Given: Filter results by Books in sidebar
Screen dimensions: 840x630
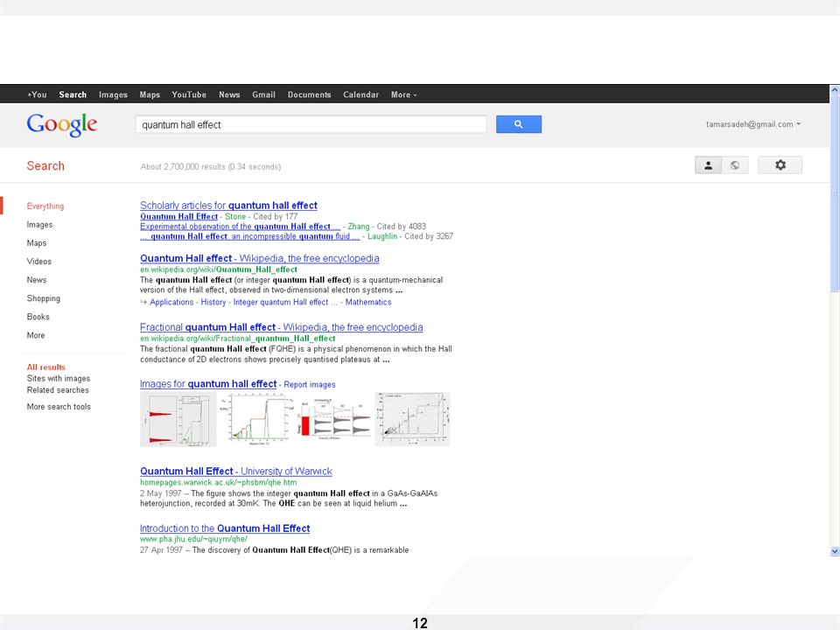Looking at the screenshot, I should 38,317.
